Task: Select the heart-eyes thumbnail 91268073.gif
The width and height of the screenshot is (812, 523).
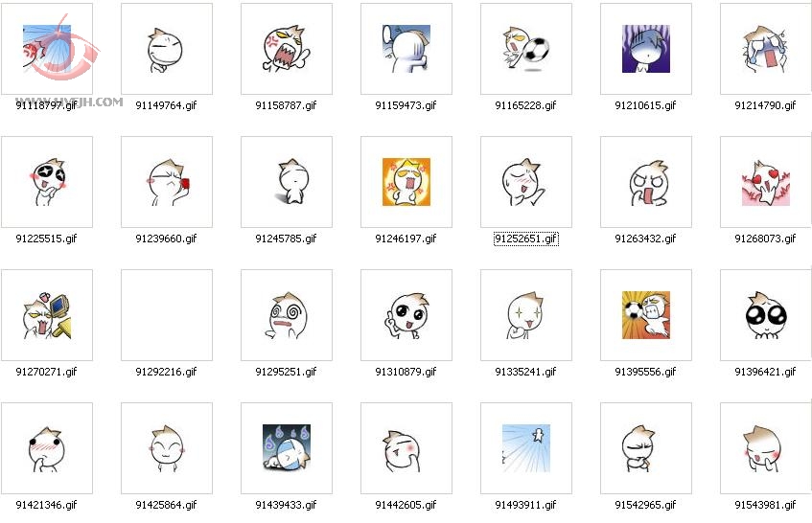Action: (765, 182)
